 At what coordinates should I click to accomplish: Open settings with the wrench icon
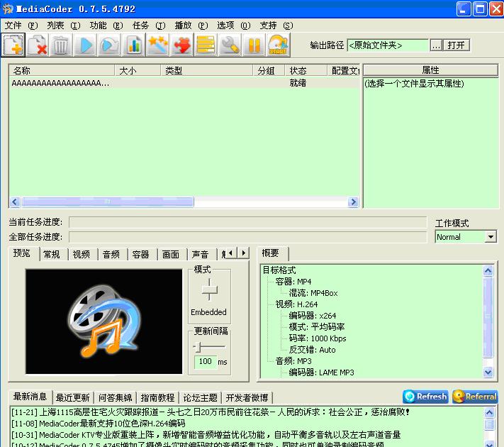click(x=230, y=45)
